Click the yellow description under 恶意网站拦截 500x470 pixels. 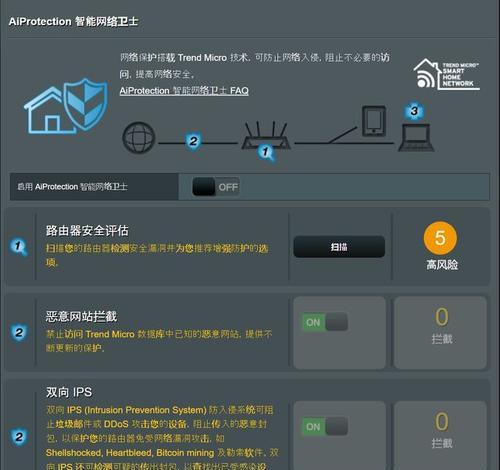tap(159, 341)
